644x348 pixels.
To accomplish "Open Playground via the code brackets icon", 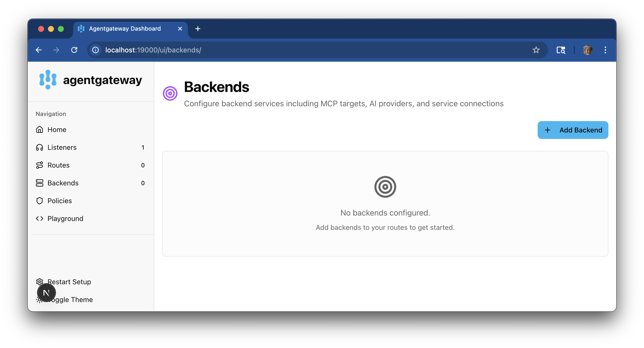I will [x=40, y=218].
